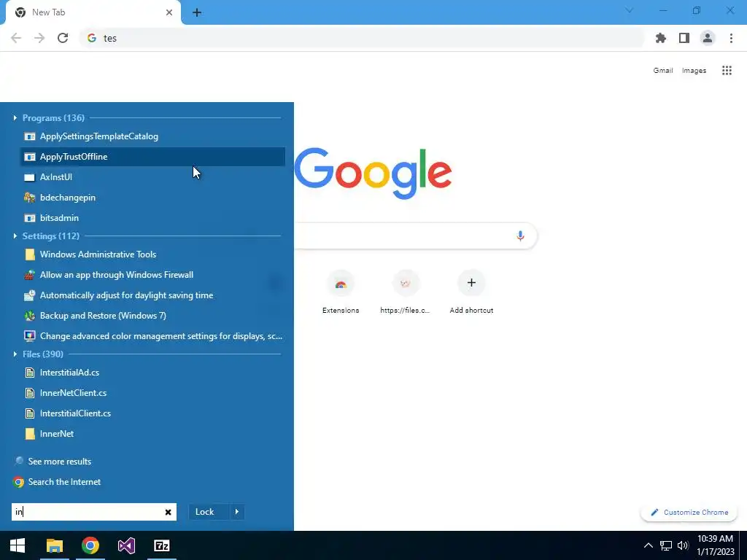Open Windows Administrative Tools folder

pyautogui.click(x=152, y=254)
